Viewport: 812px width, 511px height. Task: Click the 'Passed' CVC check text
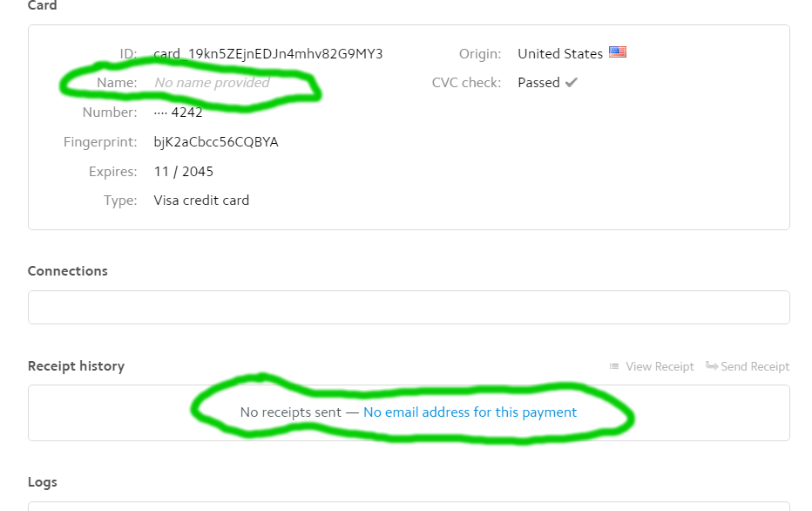(538, 83)
